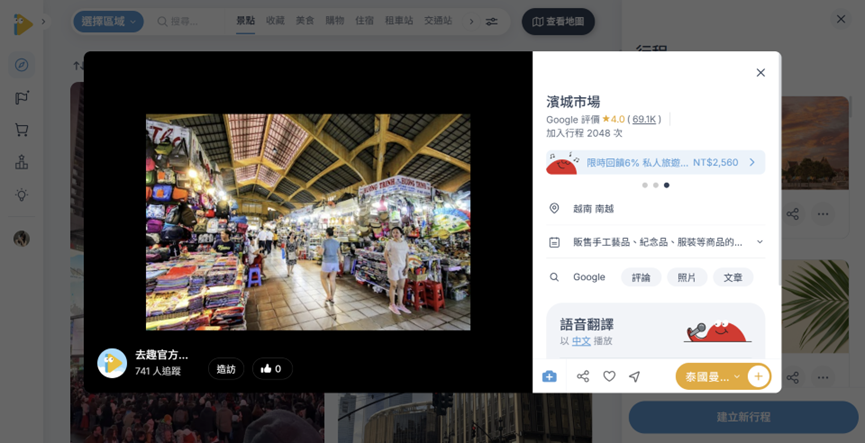Click the navigation arrow icon

pyautogui.click(x=634, y=376)
